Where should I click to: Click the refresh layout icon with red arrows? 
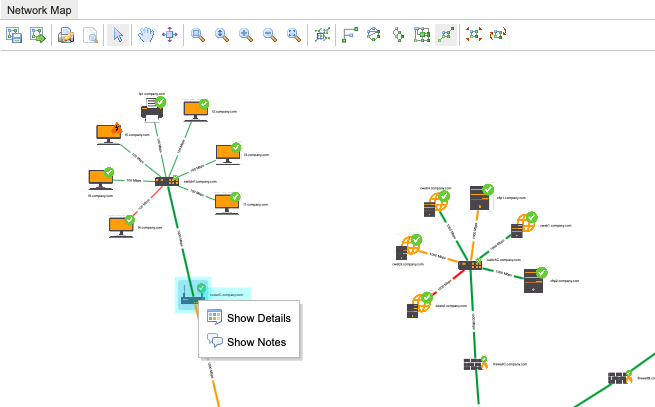[498, 35]
